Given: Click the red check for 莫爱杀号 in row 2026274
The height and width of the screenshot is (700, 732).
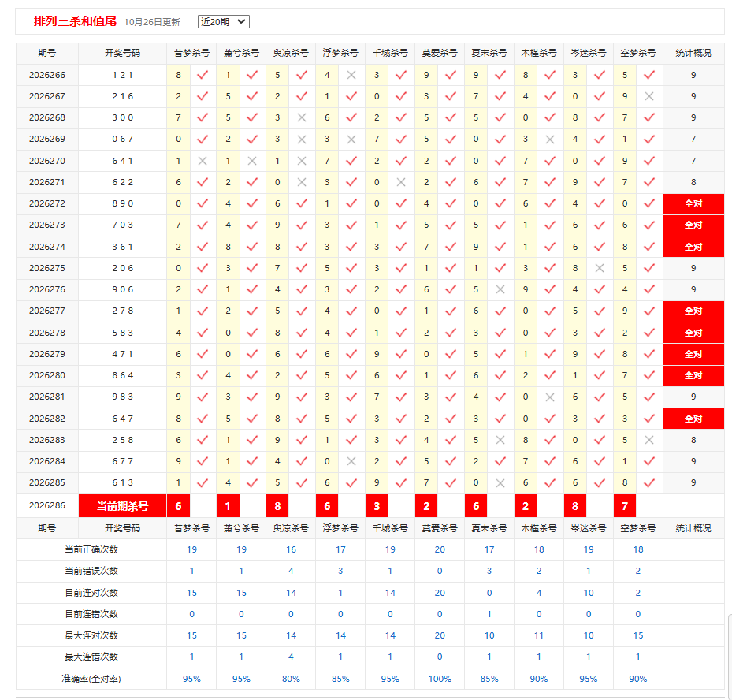Looking at the screenshot, I should click(x=451, y=247).
